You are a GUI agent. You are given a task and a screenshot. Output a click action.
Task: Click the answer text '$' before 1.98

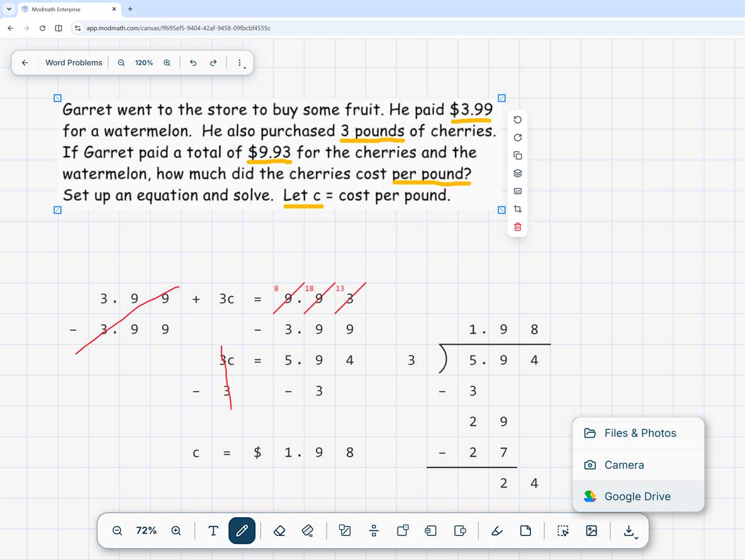click(257, 452)
